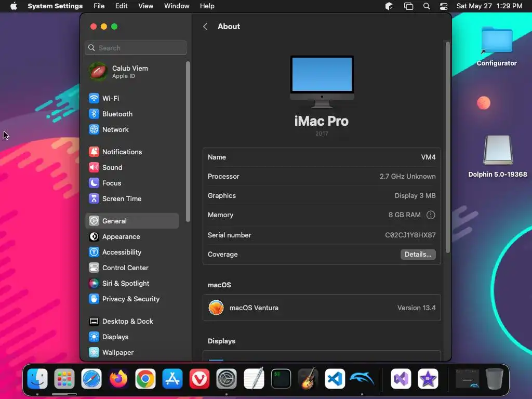This screenshot has width=532, height=399.
Task: Click the Display 3 MB graphics value
Action: [415, 196]
